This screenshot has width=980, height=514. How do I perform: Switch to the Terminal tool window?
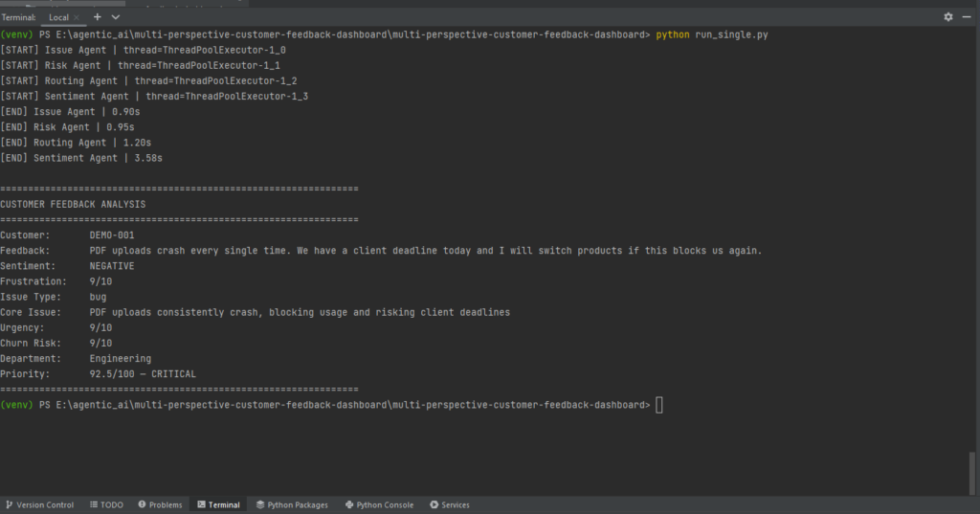(219, 504)
